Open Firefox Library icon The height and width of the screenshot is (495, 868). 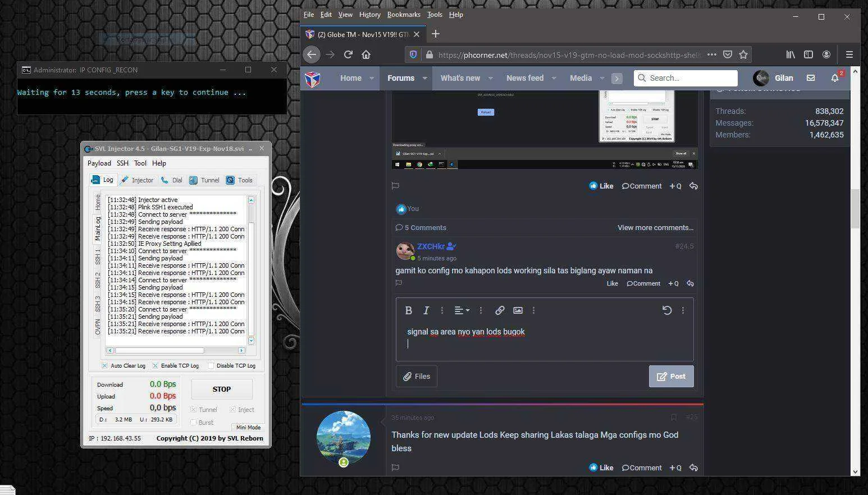pyautogui.click(x=791, y=54)
